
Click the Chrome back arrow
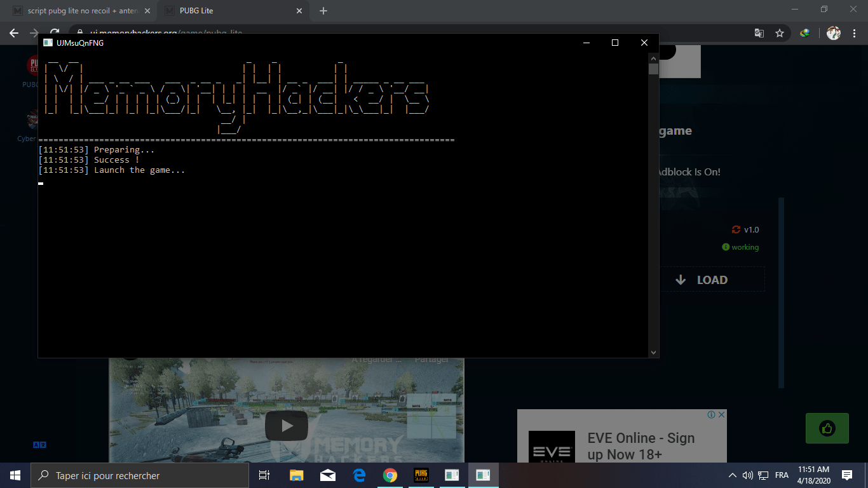tap(14, 33)
